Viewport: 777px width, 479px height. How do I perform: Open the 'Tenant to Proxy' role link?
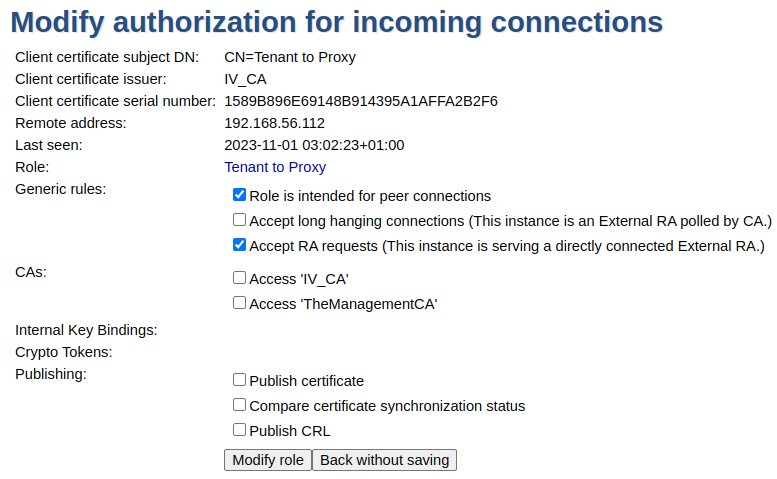coord(275,167)
